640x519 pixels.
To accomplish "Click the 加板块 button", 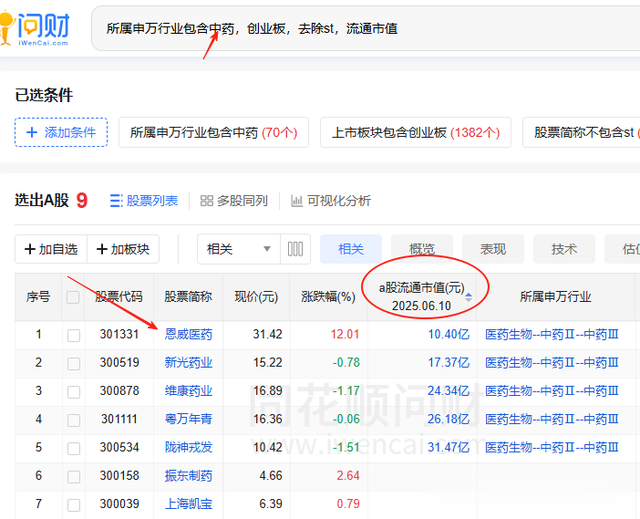I will (x=123, y=249).
